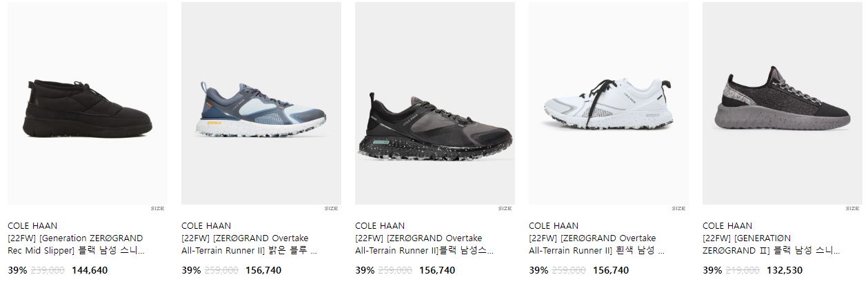Open the black Overtake Runner shoe image
The height and width of the screenshot is (297, 868).
pyautogui.click(x=435, y=103)
